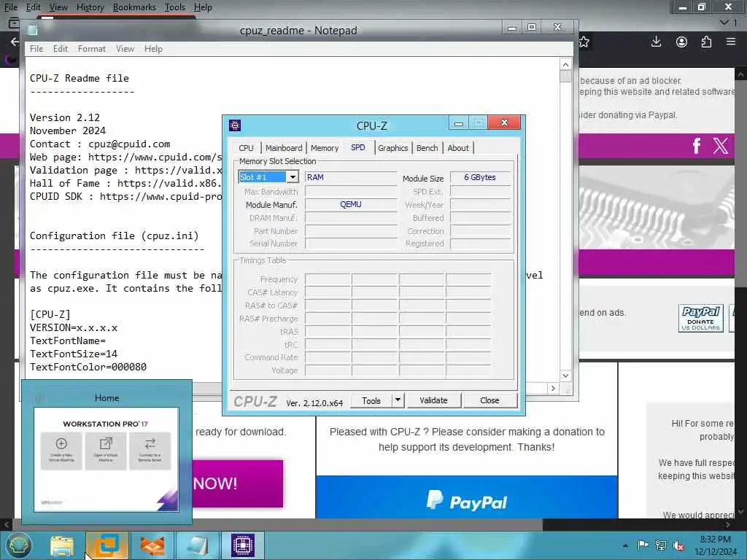Click the Action Center flag tray icon

pos(643,545)
